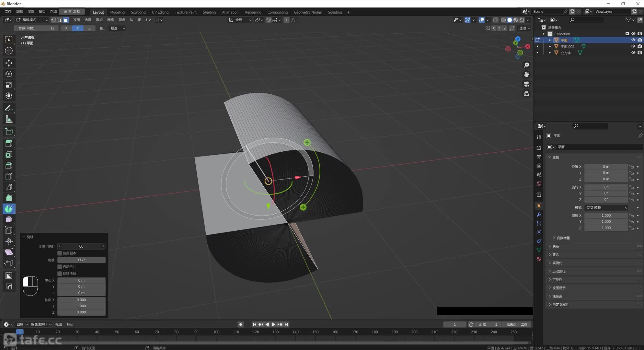
Task: Adjust the 步数(阶梯) 60 steps field
Action: tap(81, 246)
